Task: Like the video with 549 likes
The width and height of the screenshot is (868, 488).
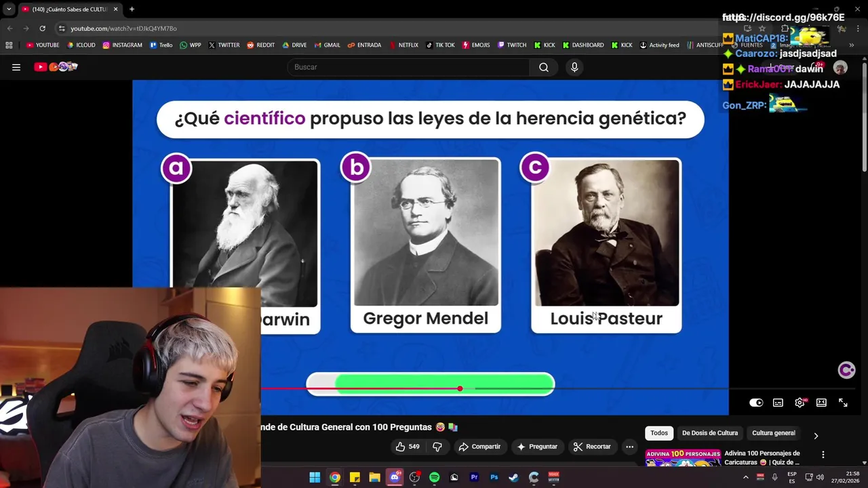Action: pos(408,447)
